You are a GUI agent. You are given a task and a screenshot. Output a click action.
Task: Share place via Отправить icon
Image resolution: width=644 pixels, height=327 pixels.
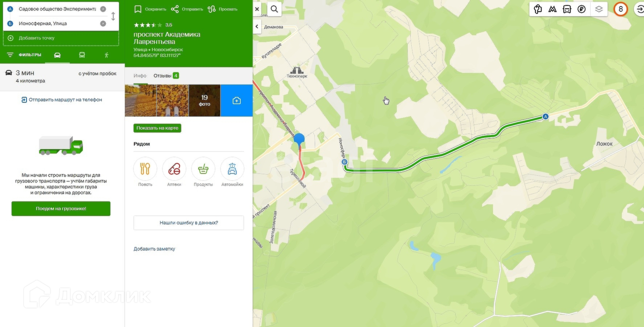(x=187, y=9)
